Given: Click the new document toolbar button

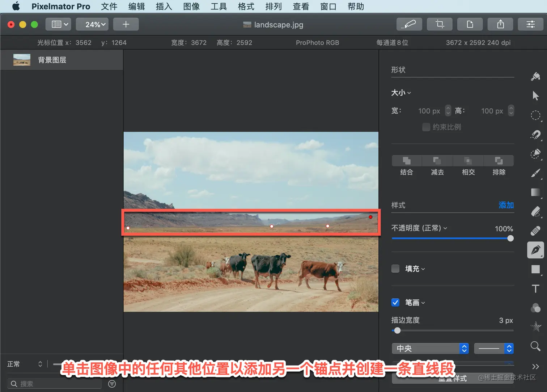Looking at the screenshot, I should (470, 24).
